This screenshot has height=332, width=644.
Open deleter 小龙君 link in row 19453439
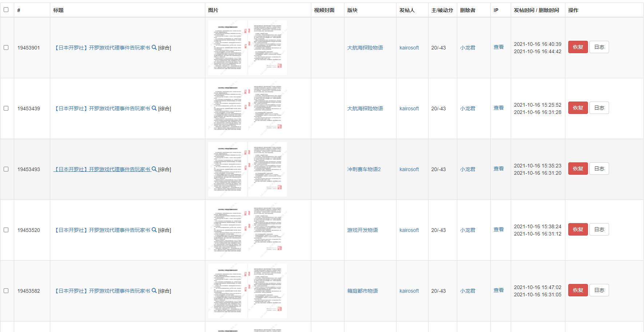pos(468,108)
